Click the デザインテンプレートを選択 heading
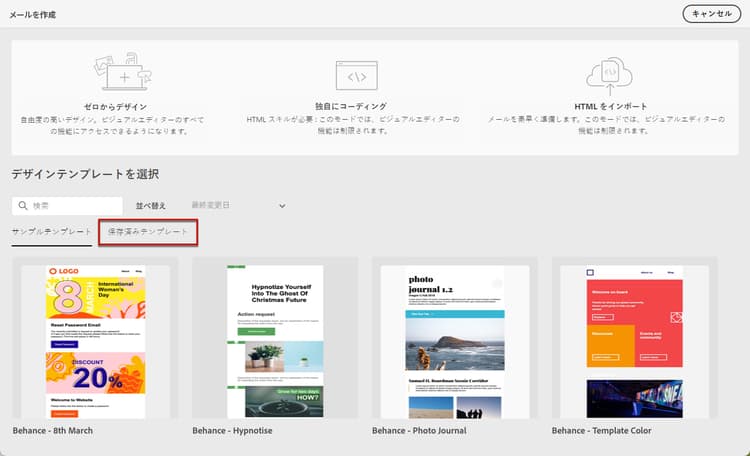Viewport: 750px width, 456px height. click(x=85, y=174)
